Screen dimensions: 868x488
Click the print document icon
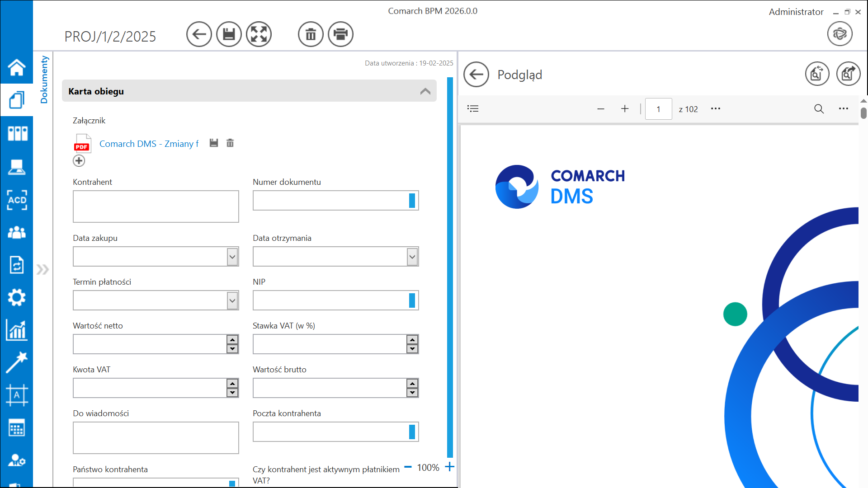tap(340, 34)
